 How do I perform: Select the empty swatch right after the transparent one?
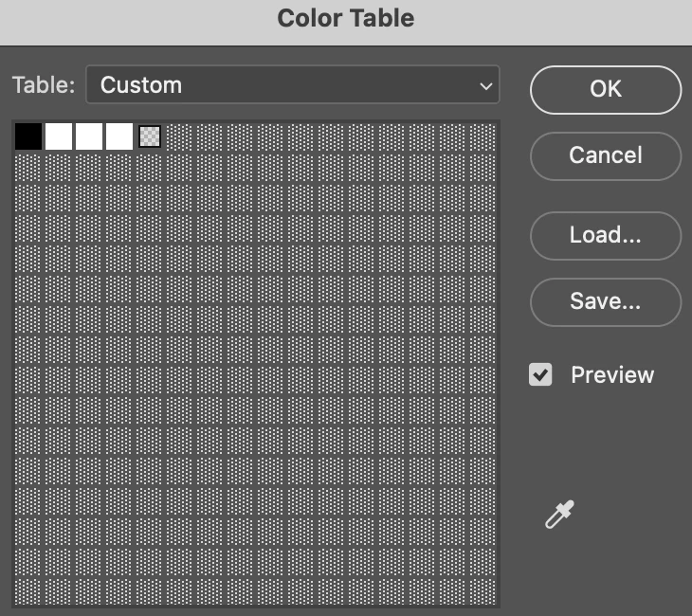point(180,136)
